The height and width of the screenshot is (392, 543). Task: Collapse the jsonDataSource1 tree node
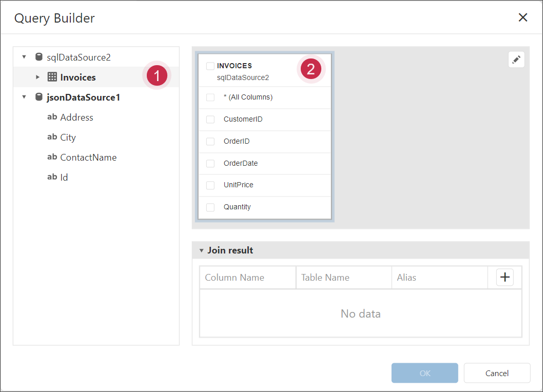click(x=24, y=97)
